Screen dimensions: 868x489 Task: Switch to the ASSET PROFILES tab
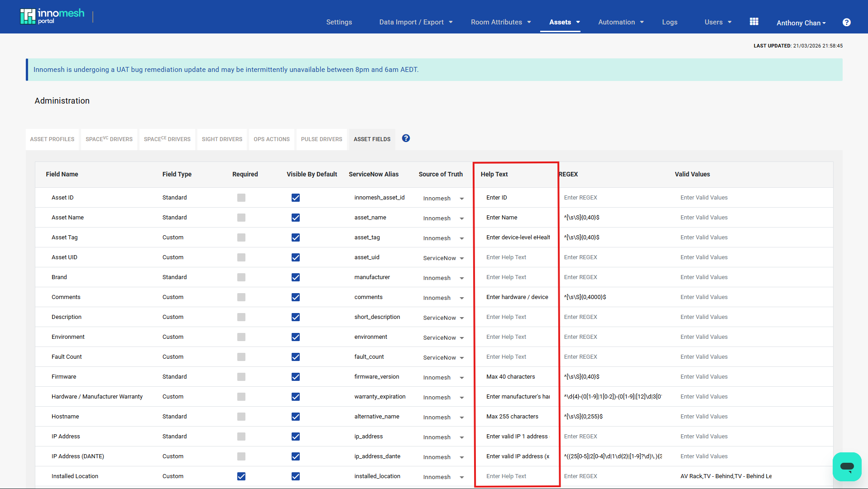coord(52,139)
